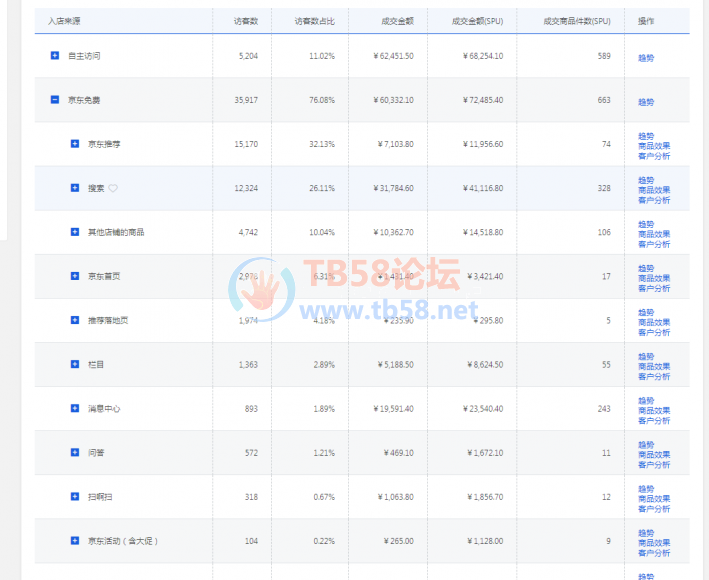Screen dimensions: 709x580
Task: Expand the 自主访问 row
Action: [55, 56]
